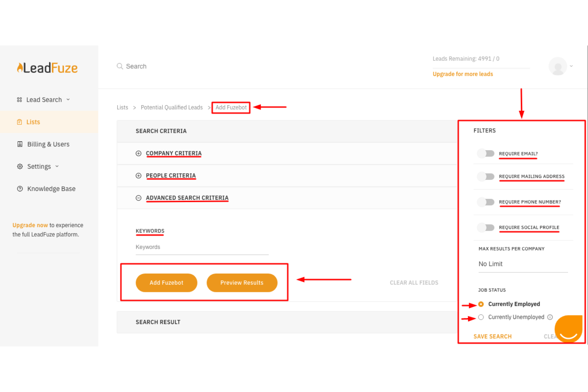The height and width of the screenshot is (392, 588).
Task: Click the LeadFuze logo
Action: (x=47, y=68)
